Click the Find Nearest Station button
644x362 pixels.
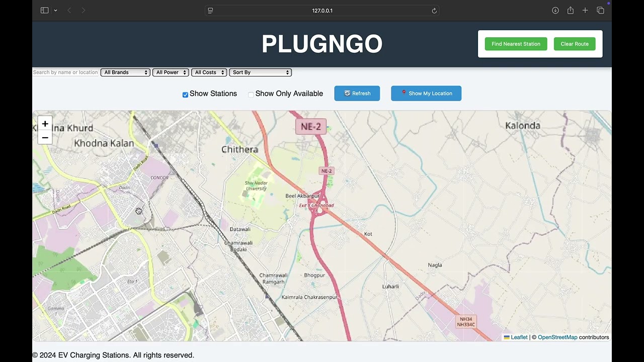(516, 44)
